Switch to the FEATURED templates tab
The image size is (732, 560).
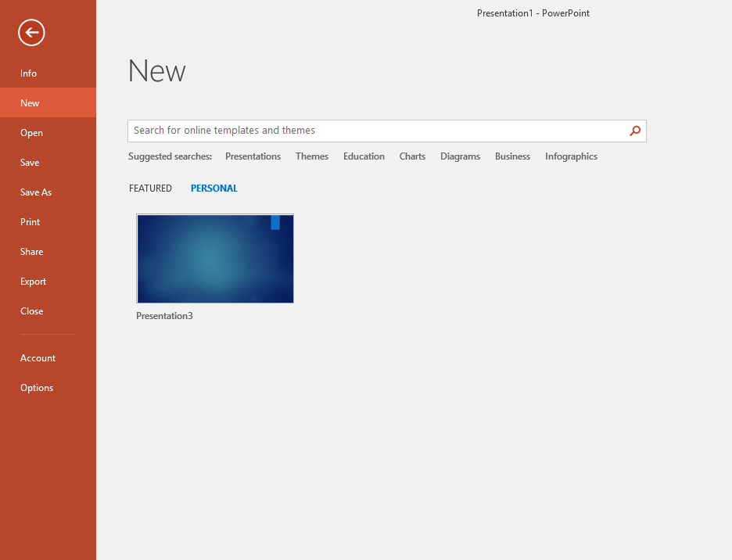pos(150,188)
